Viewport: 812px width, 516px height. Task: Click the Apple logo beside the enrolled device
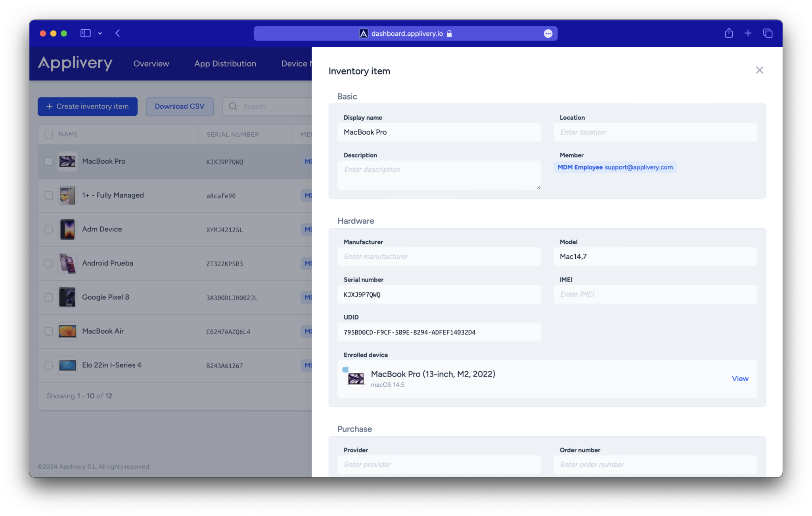[x=345, y=369]
